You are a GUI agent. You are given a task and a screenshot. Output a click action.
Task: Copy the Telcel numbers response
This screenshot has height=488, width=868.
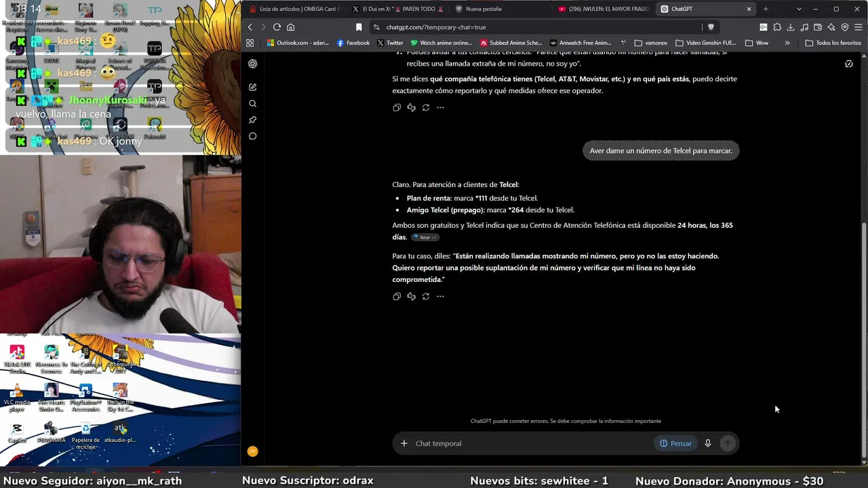coord(397,296)
